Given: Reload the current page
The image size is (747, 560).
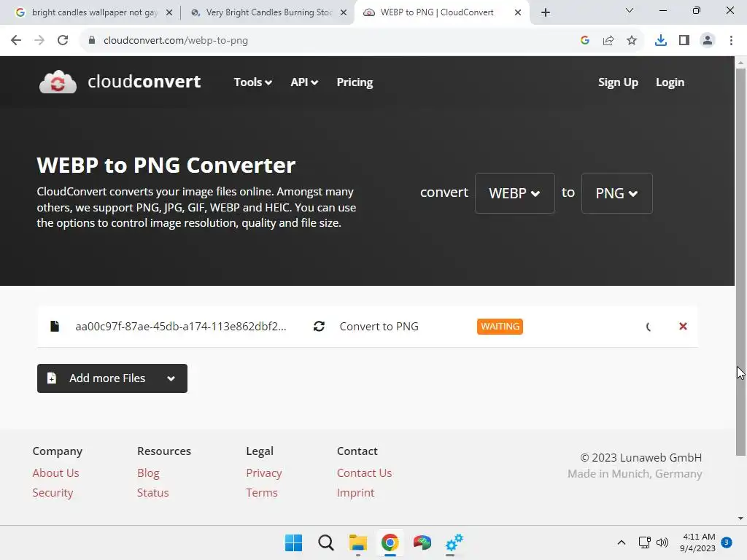Looking at the screenshot, I should coord(63,41).
